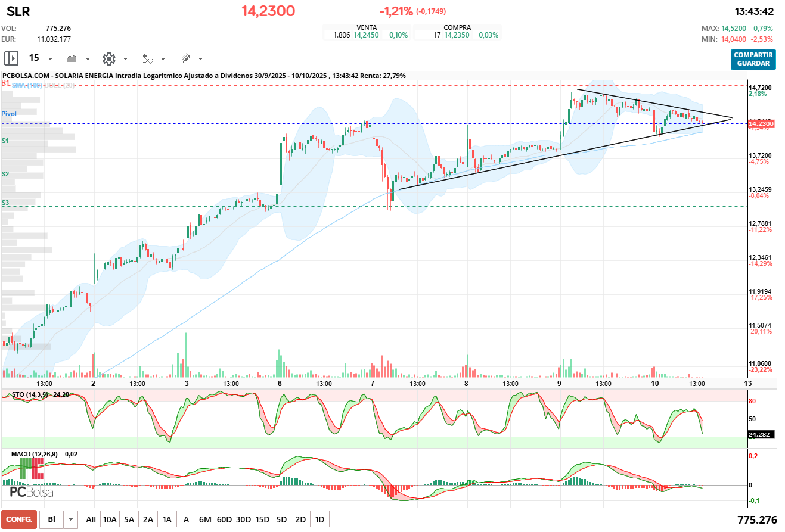Open the dropdown arrow beside BI
785x532 pixels.
pyautogui.click(x=71, y=519)
